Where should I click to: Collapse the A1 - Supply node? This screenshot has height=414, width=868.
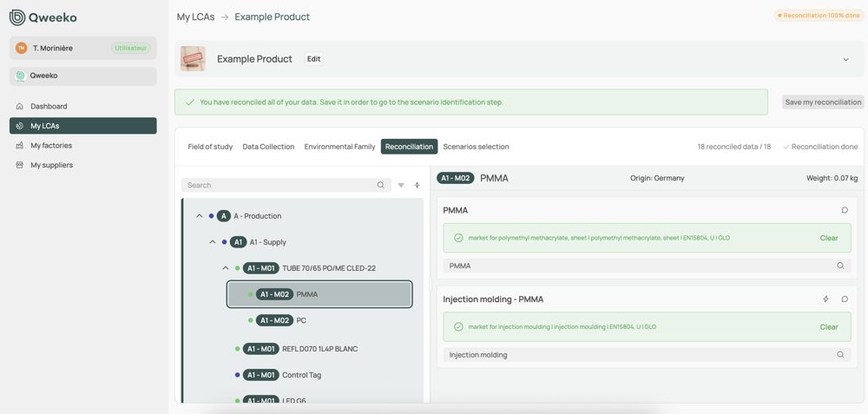pyautogui.click(x=212, y=242)
